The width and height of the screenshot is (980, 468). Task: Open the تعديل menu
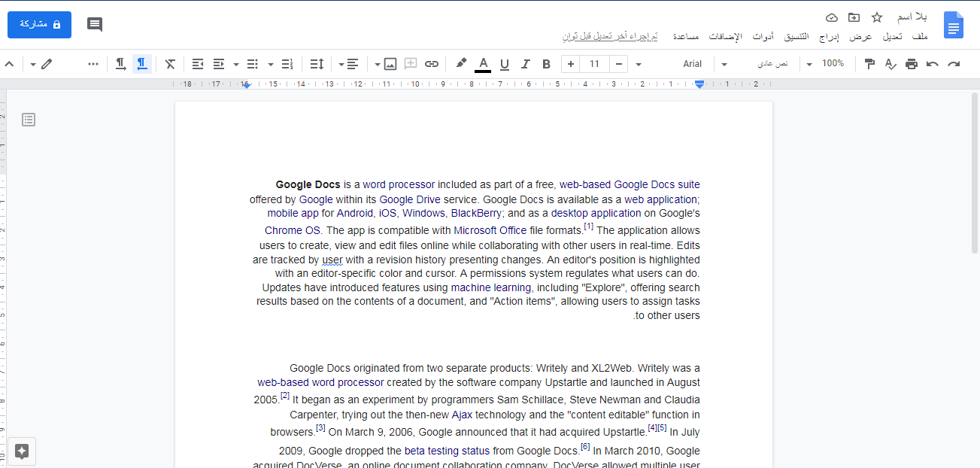892,36
